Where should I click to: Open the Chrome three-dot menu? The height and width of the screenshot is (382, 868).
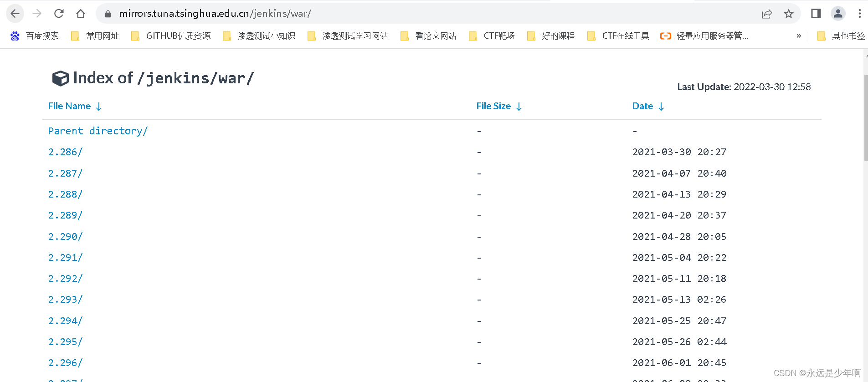click(x=860, y=14)
